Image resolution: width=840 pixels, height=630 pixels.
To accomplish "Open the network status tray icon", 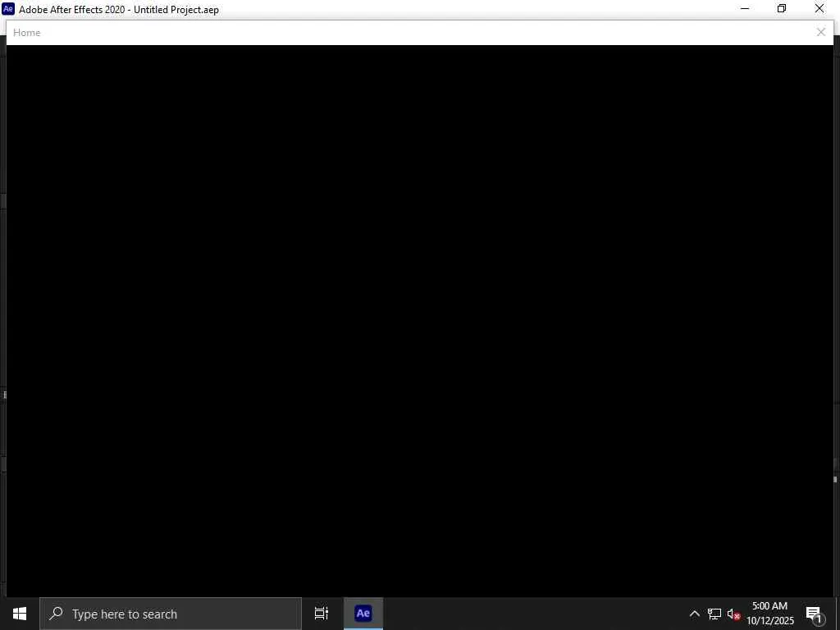I will tap(714, 614).
